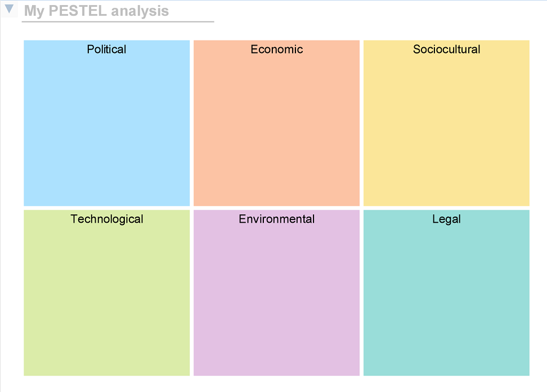547x392 pixels.
Task: Select the Legal heading label
Action: 446,219
